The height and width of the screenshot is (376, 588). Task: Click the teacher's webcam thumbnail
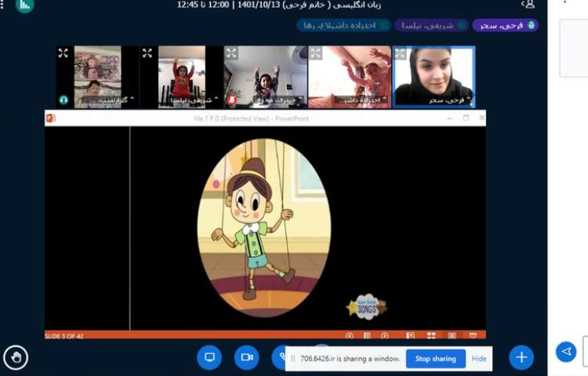click(434, 77)
